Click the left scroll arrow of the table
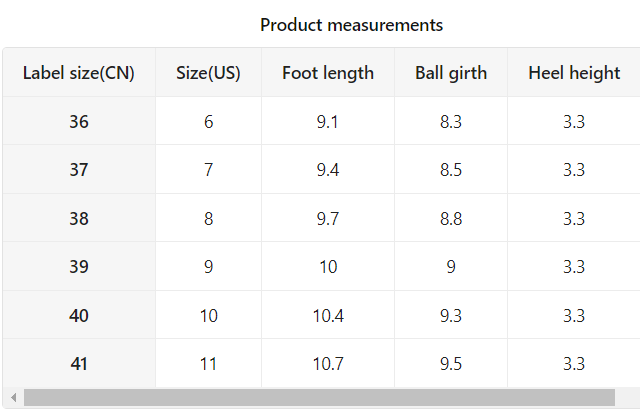640x419 pixels. tap(13, 397)
